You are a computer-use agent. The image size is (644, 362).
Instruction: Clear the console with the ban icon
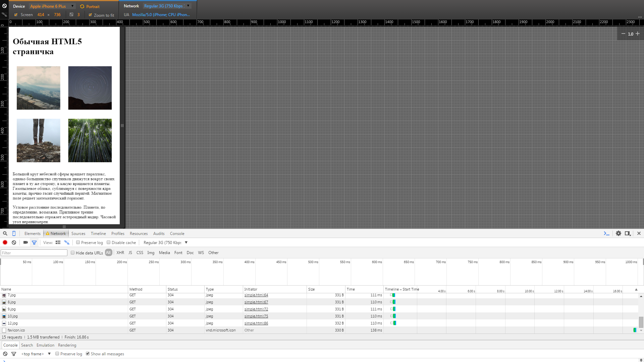pos(5,354)
